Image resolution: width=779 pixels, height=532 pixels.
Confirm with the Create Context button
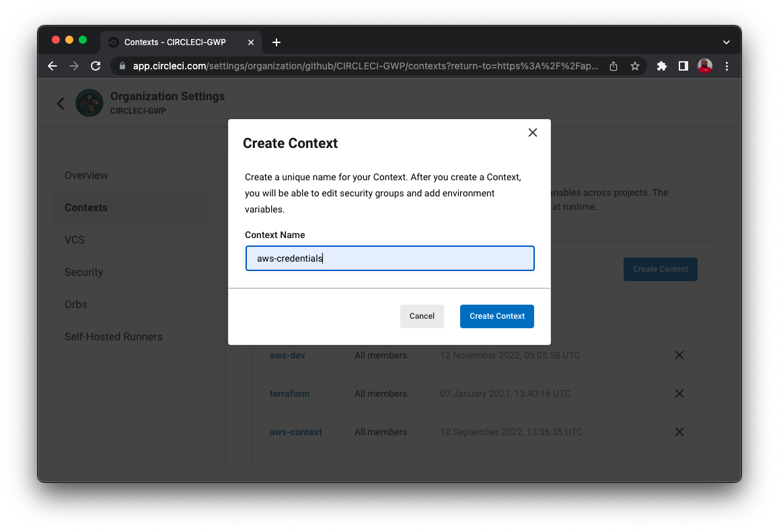click(496, 316)
